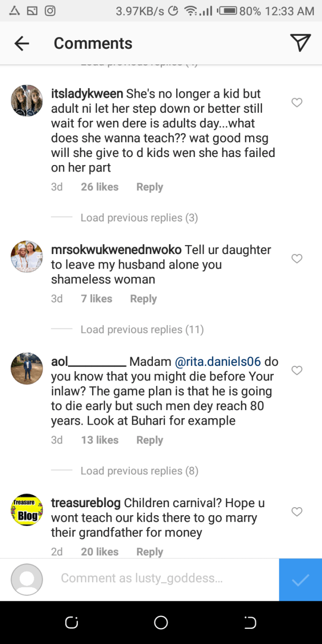Viewport: 322px width, 644px height.
Task: Post comment with blue checkmark button
Action: coord(300,580)
